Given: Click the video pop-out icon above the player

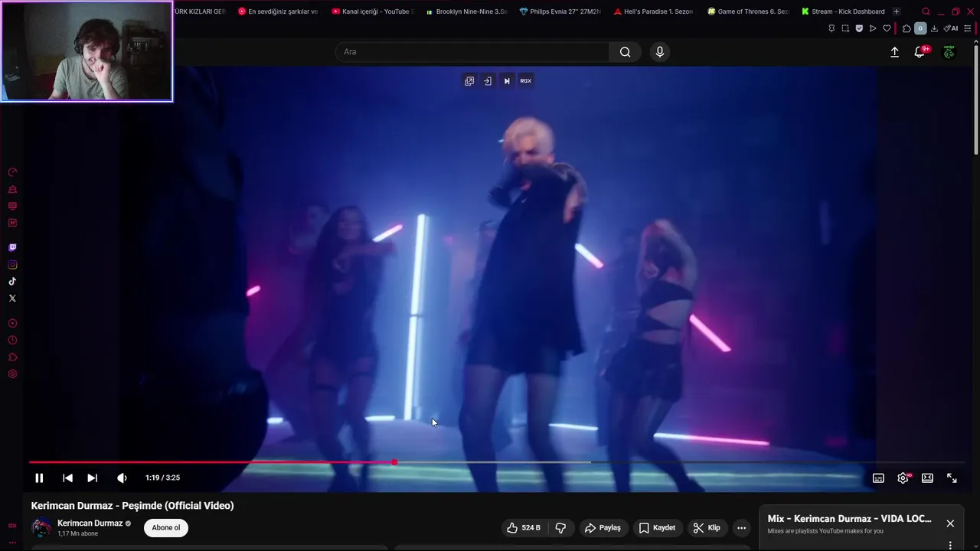Looking at the screenshot, I should tap(469, 80).
